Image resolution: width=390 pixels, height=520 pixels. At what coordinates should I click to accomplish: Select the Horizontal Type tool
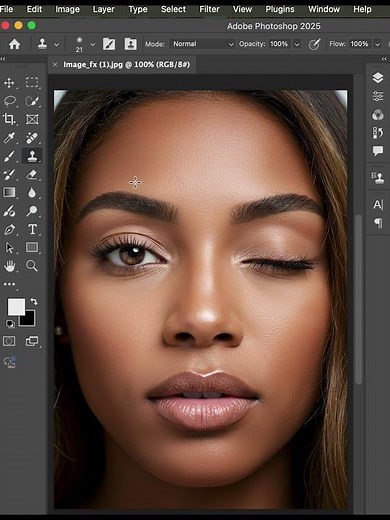[x=32, y=229]
